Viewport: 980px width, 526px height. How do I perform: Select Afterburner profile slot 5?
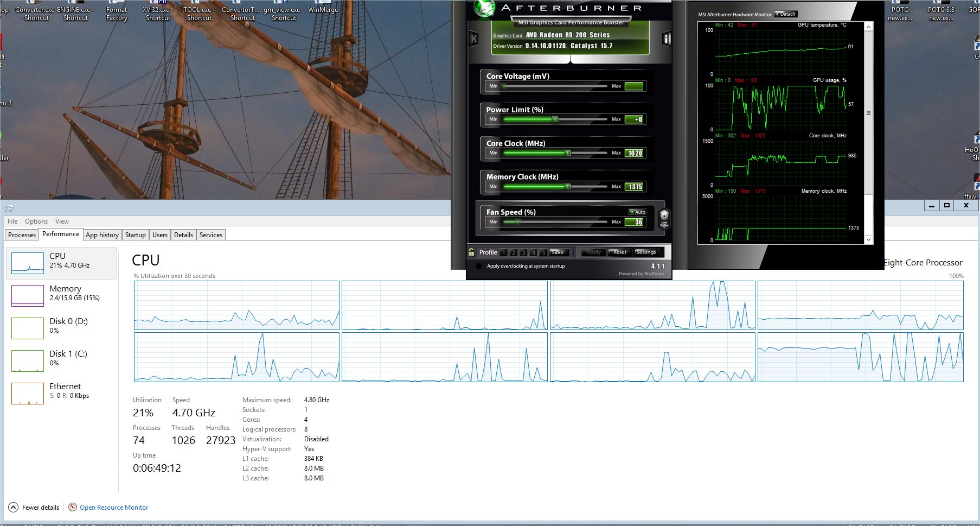click(x=543, y=252)
